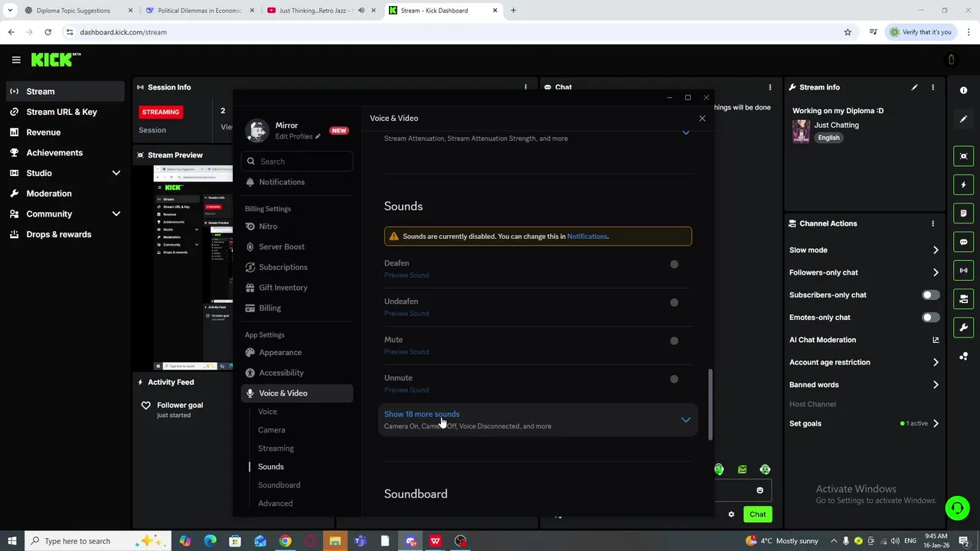The image size is (980, 551).
Task: Select Streaming under Voice & Video
Action: (276, 448)
